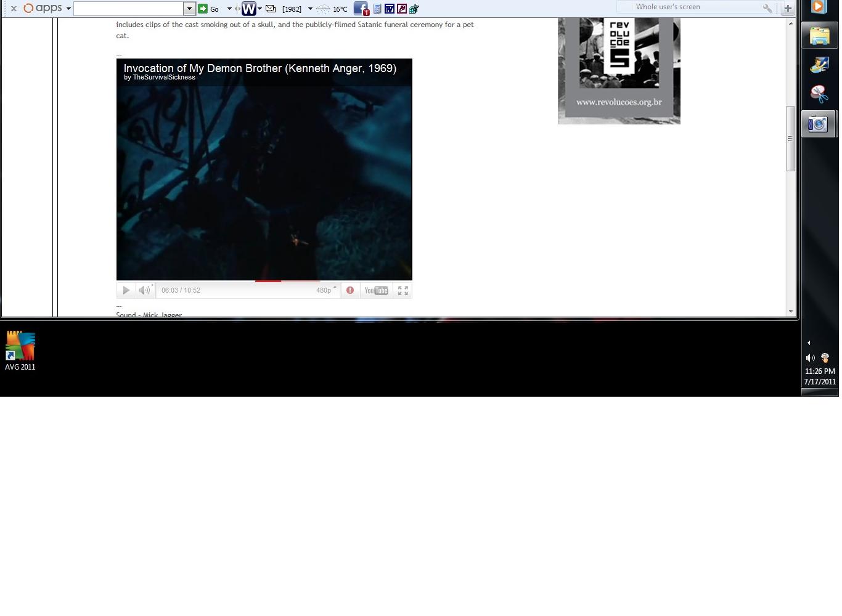Open the search history dropdown in the toolbar
842x616 pixels.
(189, 9)
